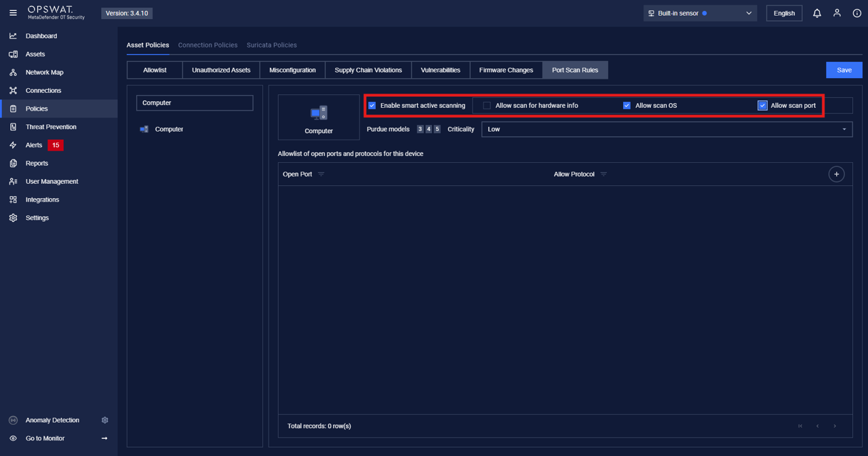Click the OPSWAT logo

coord(56,13)
